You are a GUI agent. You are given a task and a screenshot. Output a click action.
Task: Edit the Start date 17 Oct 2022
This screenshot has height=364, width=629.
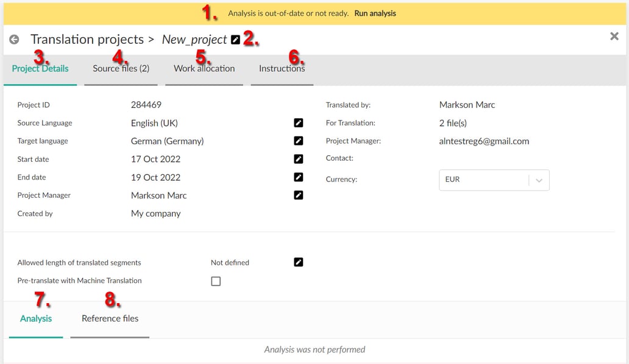pyautogui.click(x=299, y=159)
